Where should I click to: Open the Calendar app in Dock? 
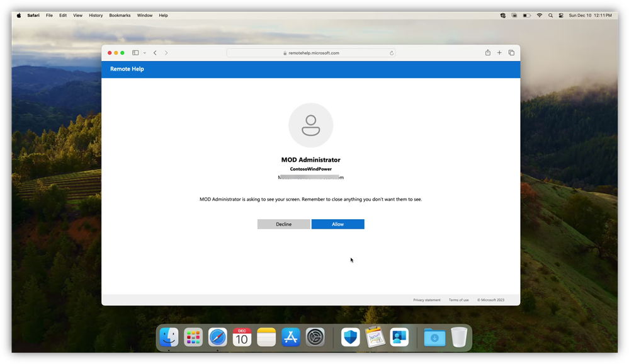pos(242,337)
